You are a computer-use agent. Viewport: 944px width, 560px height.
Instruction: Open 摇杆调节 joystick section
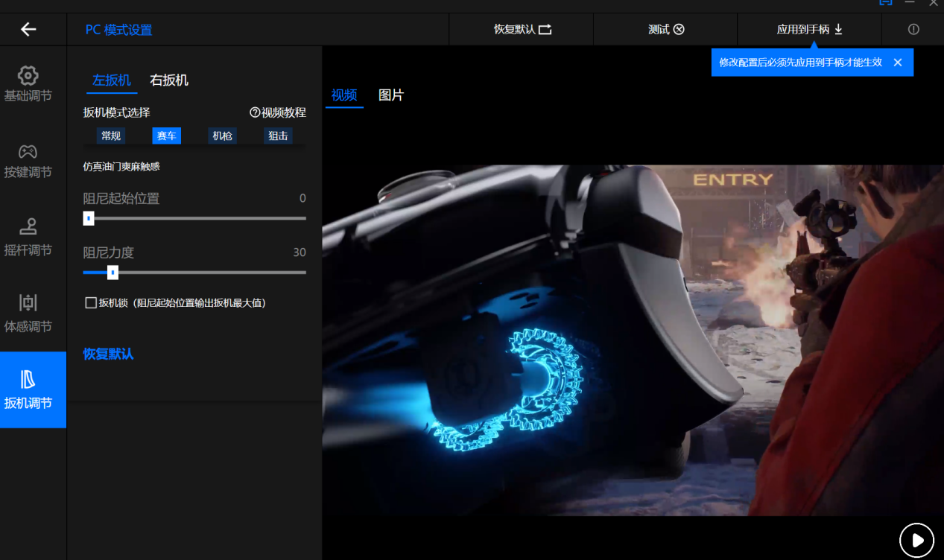28,238
